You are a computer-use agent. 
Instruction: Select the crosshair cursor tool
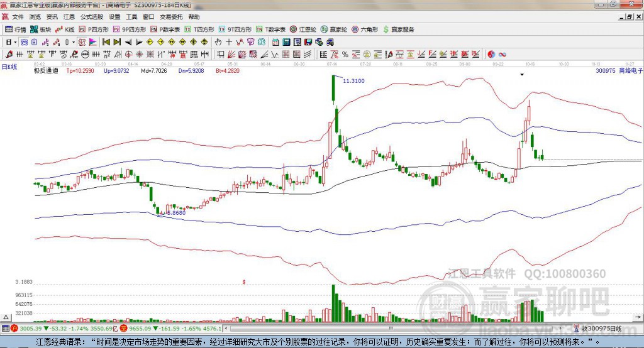tap(229, 42)
